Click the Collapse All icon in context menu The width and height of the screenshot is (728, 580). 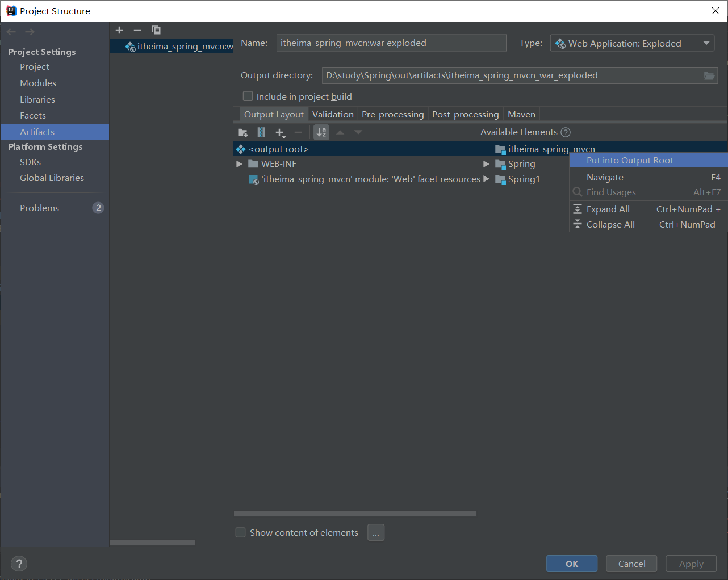(x=578, y=224)
